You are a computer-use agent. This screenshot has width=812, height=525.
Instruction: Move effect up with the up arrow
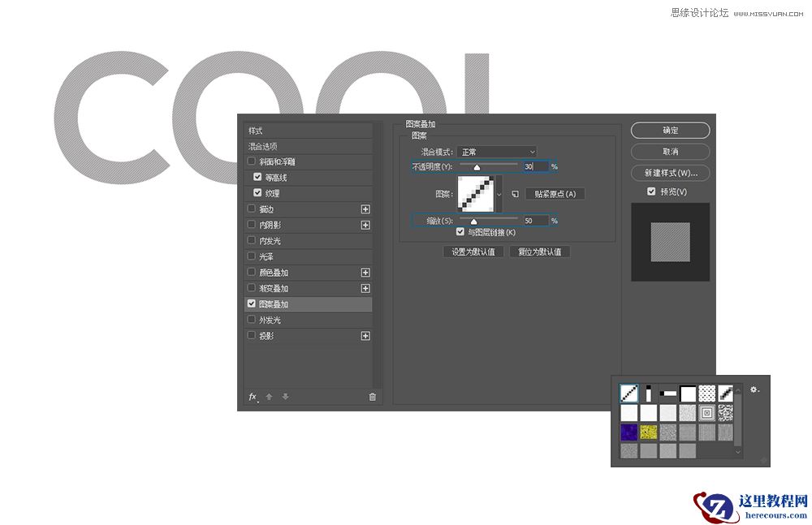click(269, 397)
